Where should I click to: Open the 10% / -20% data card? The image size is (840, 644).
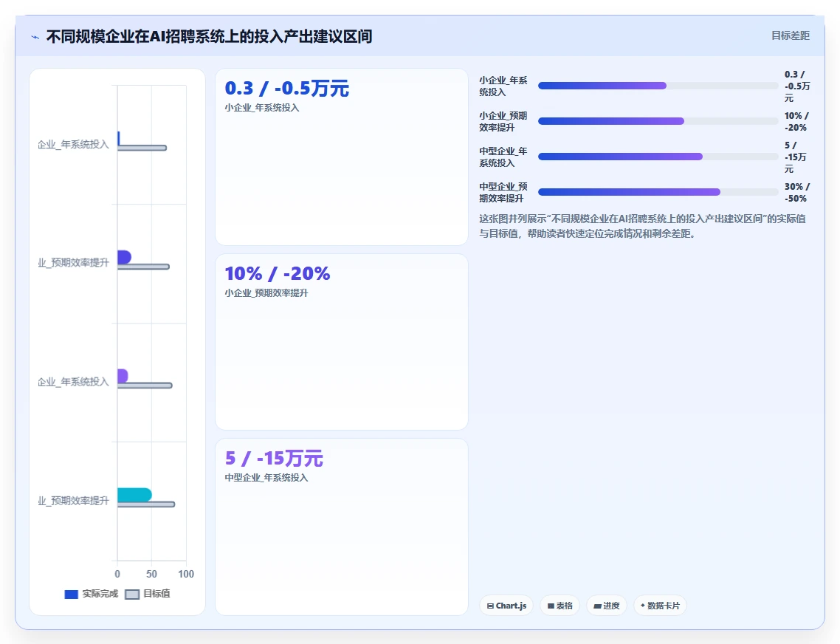342,342
